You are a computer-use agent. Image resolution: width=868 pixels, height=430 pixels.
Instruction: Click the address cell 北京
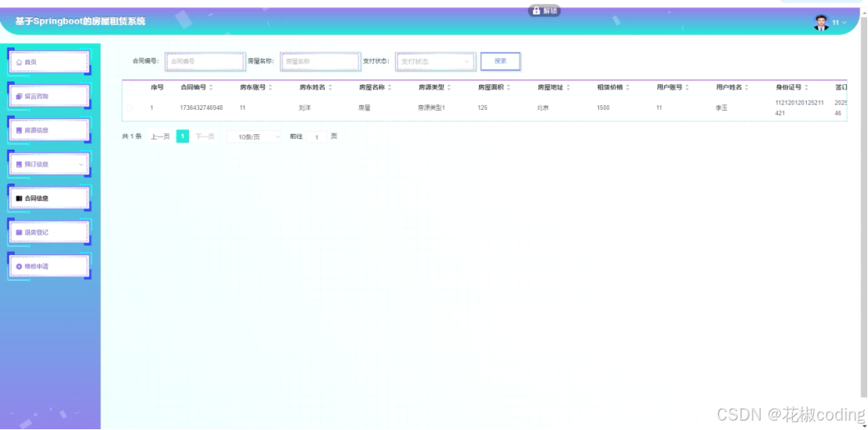point(543,108)
